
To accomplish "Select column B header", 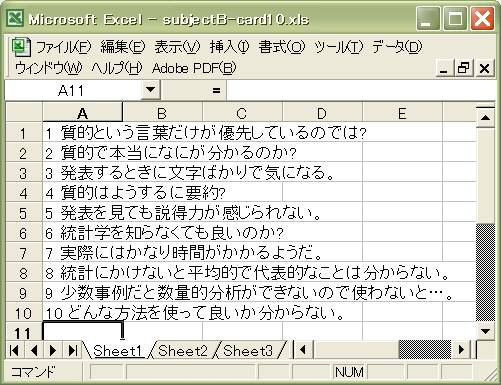I will [x=162, y=113].
